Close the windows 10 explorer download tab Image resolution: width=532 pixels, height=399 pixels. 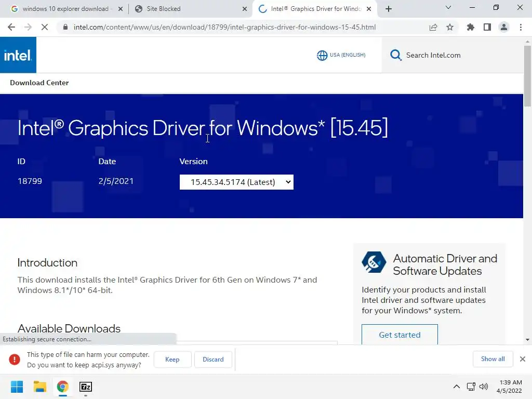tap(121, 9)
